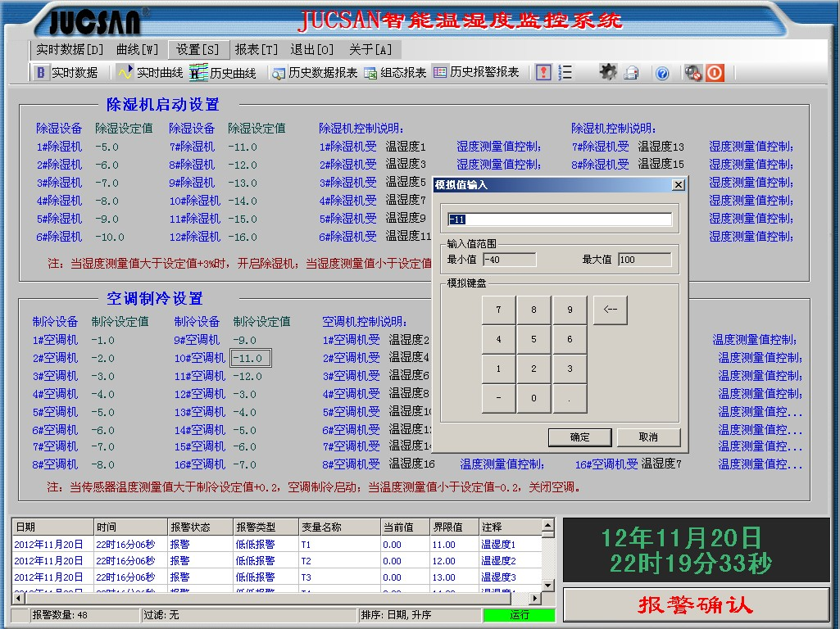Close the 模拟值输入 dialog
The height and width of the screenshot is (629, 840).
coord(679,184)
